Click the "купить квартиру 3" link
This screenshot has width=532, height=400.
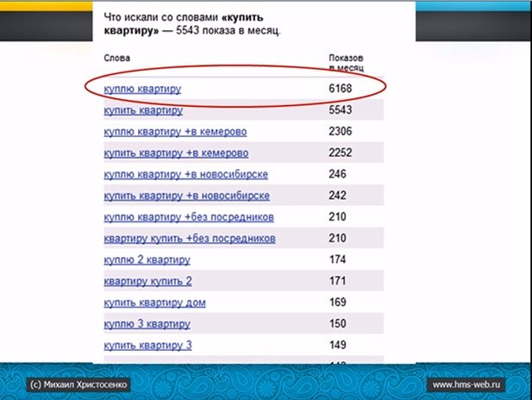pyautogui.click(x=147, y=346)
